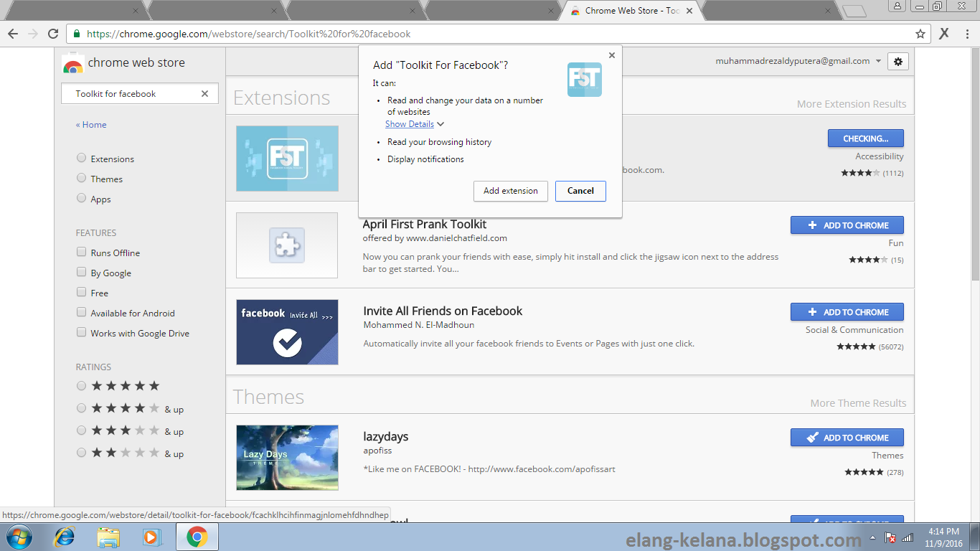The height and width of the screenshot is (551, 980).
Task: Launch Internet Explorer from taskbar
Action: pos(65,537)
